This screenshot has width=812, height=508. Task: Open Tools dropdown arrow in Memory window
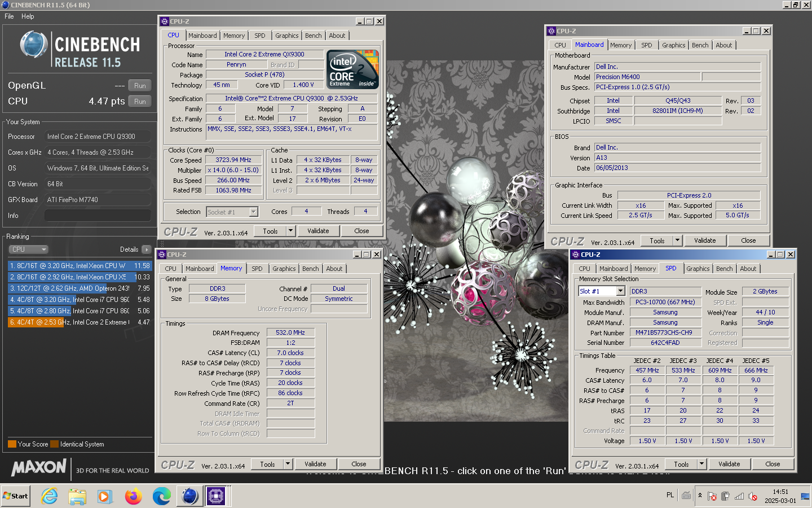pyautogui.click(x=288, y=464)
